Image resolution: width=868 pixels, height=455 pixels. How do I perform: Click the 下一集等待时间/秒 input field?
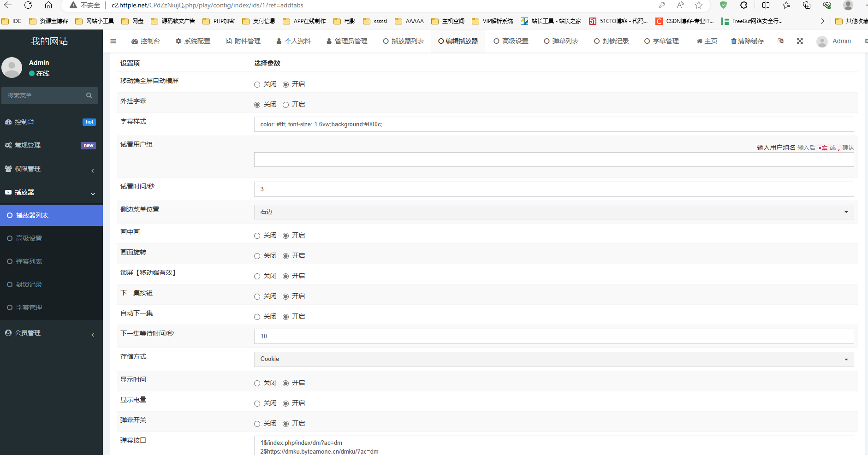pyautogui.click(x=554, y=336)
